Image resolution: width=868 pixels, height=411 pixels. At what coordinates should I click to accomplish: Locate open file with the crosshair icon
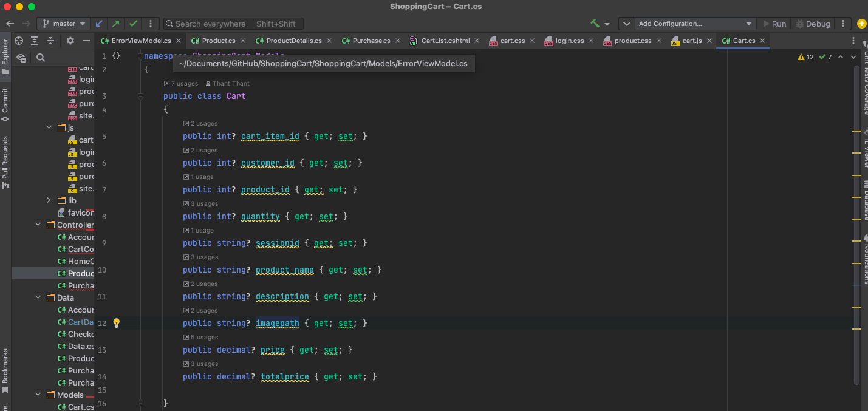[18, 40]
